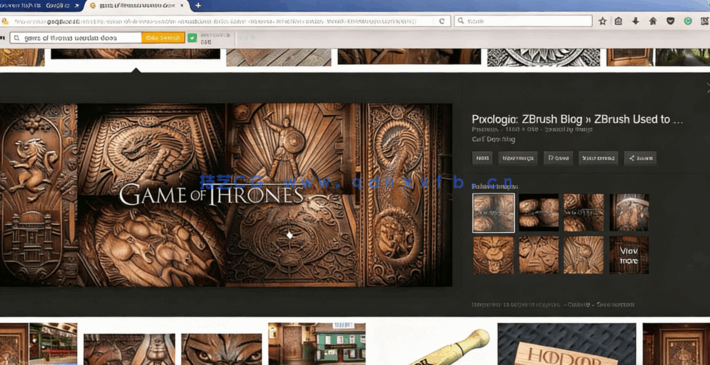This screenshot has width=710, height=365.
Task: Go to the browser home page icon
Action: 652,21
